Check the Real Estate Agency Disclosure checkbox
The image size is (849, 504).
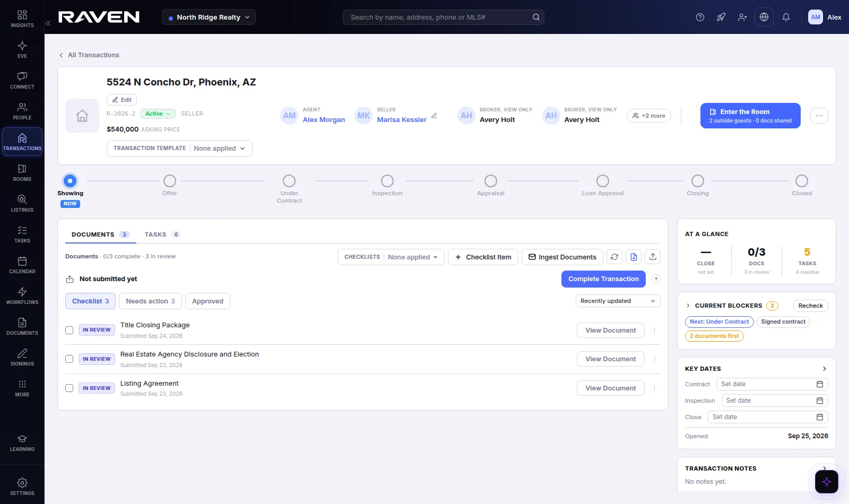pyautogui.click(x=69, y=359)
